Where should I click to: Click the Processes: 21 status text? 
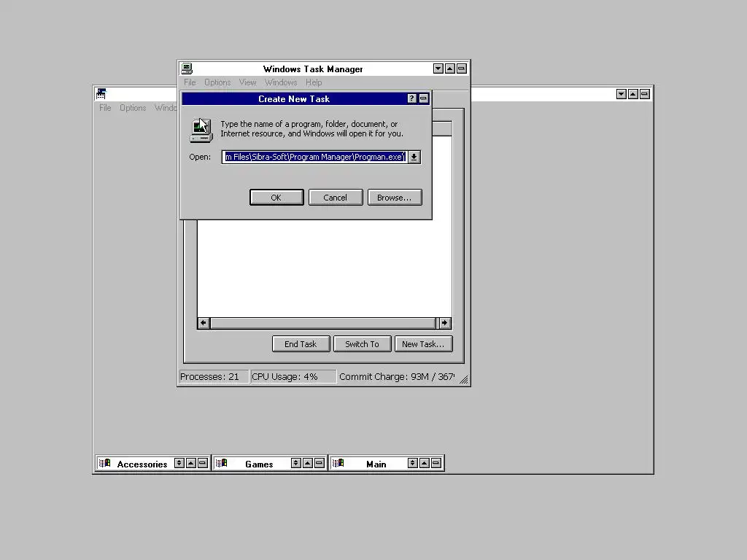209,377
